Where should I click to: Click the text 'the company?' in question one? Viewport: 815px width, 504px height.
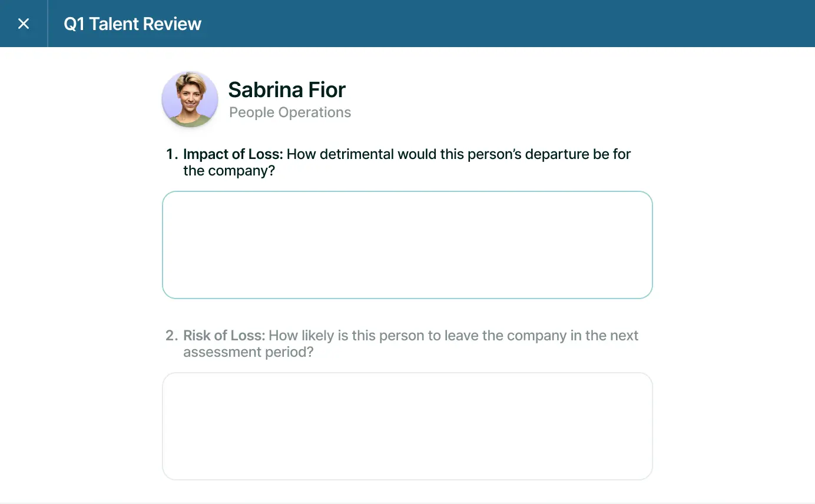tap(229, 171)
